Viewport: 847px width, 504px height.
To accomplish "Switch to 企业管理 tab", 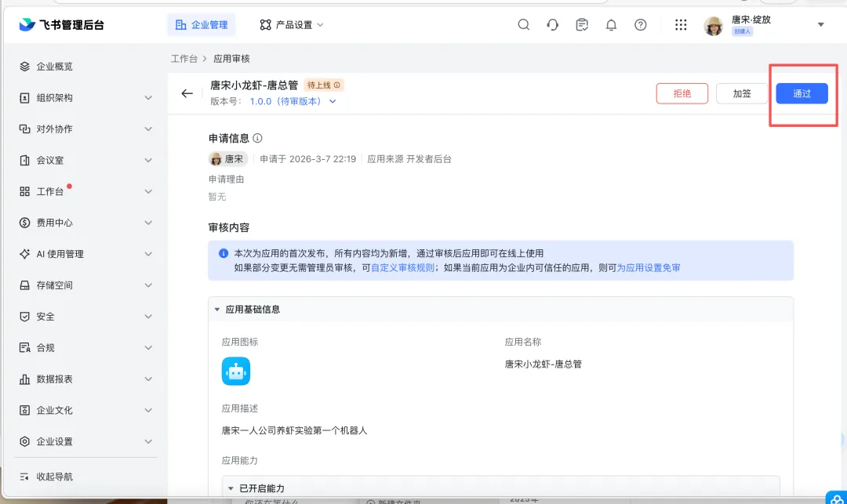I will pyautogui.click(x=202, y=25).
